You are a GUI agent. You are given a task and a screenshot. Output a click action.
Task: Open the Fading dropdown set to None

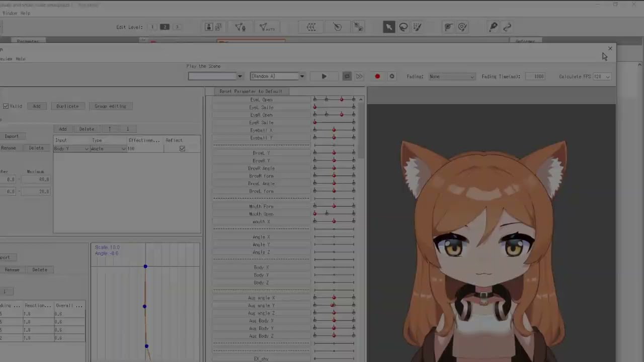[451, 76]
